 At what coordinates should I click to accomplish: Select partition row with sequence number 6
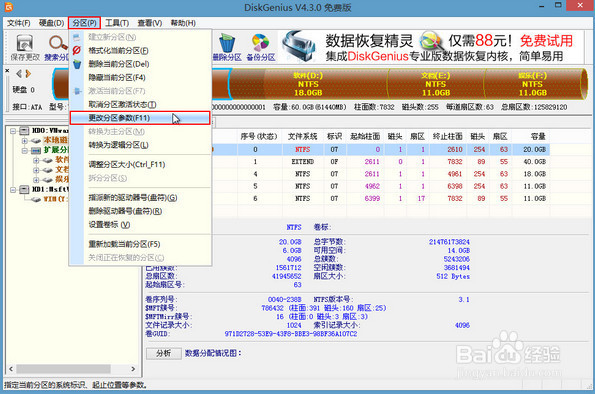[x=381, y=199]
